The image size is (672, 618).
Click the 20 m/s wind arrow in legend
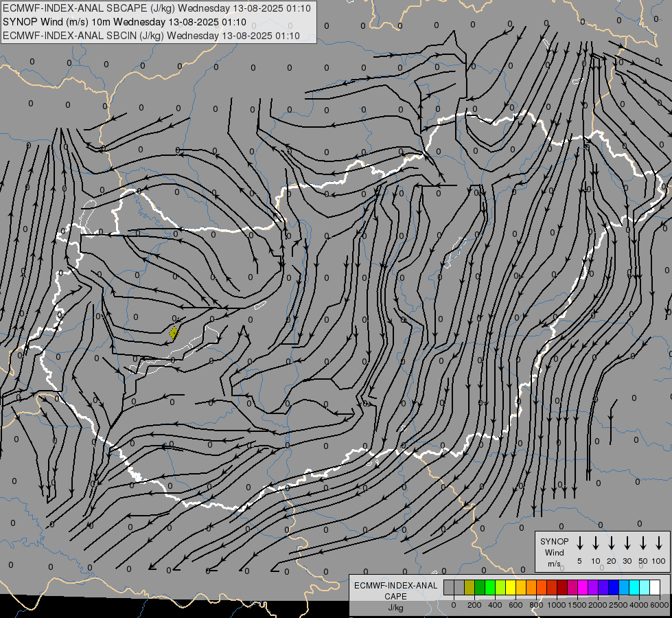coord(612,542)
